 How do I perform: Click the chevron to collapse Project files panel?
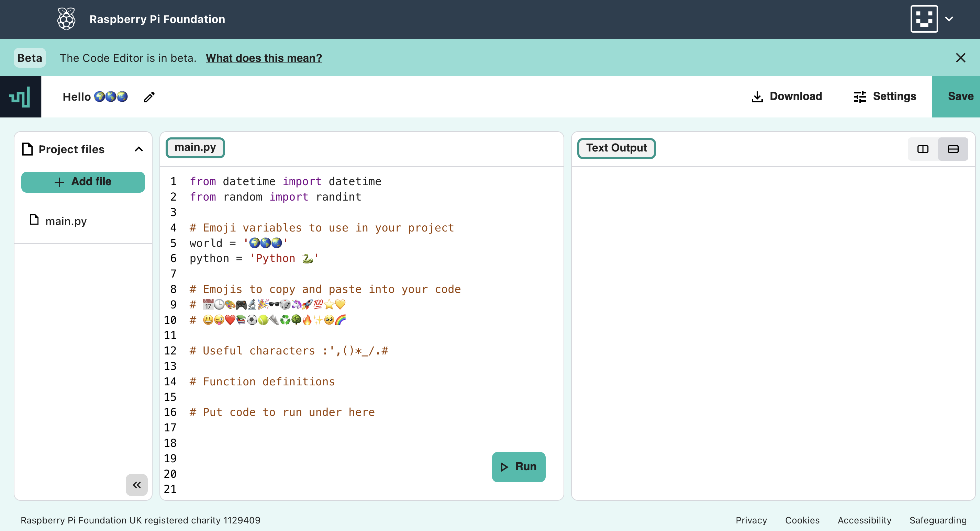click(137, 484)
